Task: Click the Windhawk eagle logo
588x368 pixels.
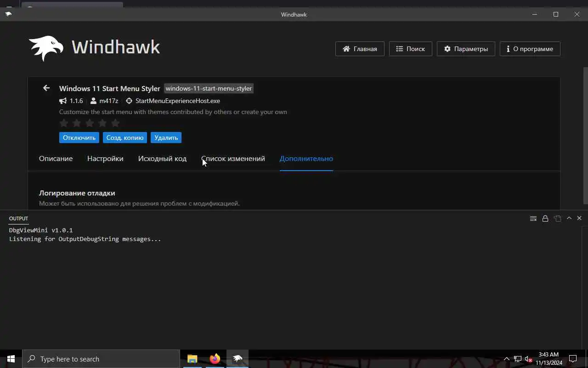Action: click(46, 48)
